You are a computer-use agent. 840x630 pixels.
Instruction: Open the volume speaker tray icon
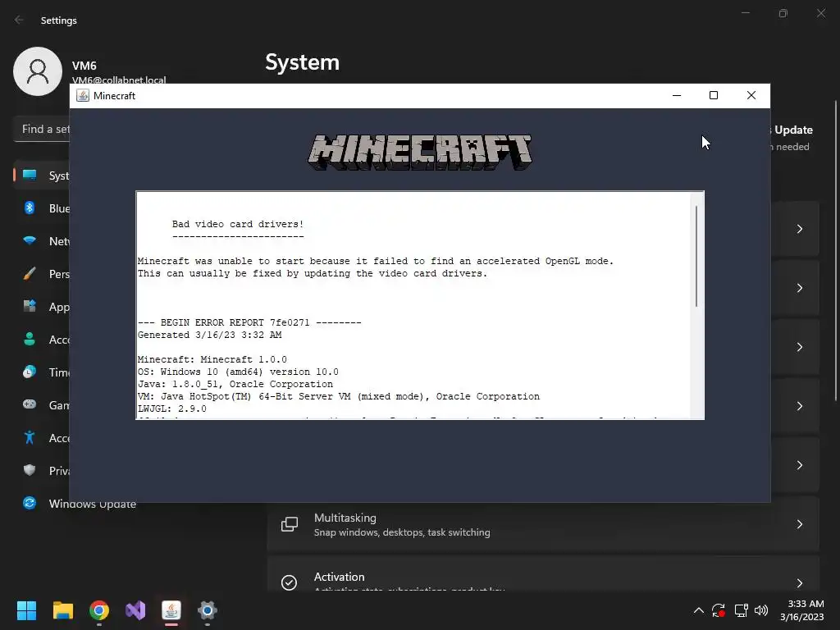click(x=760, y=610)
